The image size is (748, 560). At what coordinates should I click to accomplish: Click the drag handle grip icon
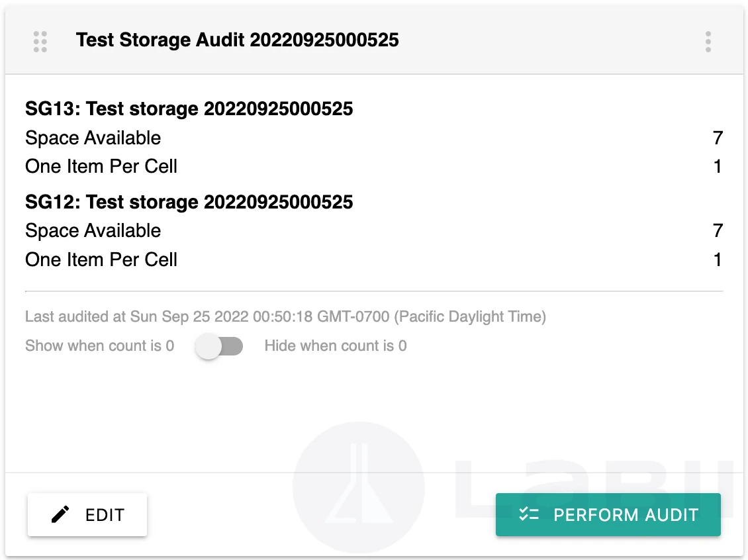pyautogui.click(x=40, y=41)
